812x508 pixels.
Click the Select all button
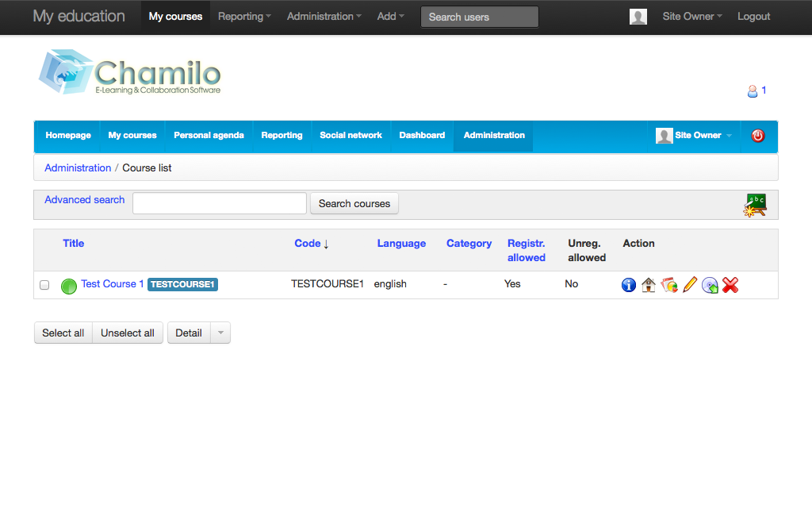pyautogui.click(x=63, y=333)
